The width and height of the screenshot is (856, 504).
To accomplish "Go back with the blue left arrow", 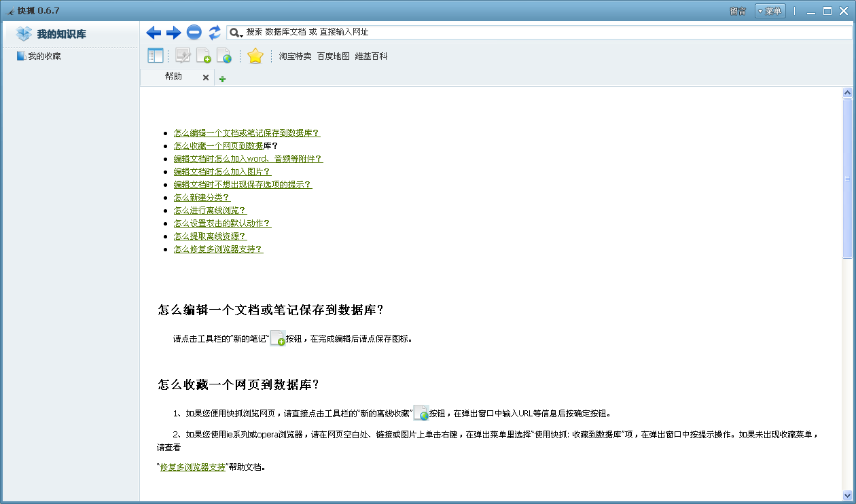I will click(154, 33).
